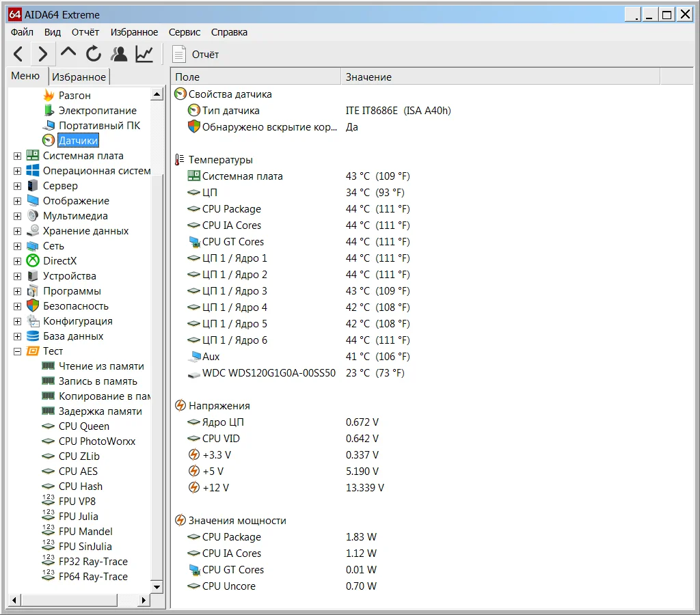Sort by the Значение column header
The height and width of the screenshot is (615, 700).
pyautogui.click(x=500, y=77)
